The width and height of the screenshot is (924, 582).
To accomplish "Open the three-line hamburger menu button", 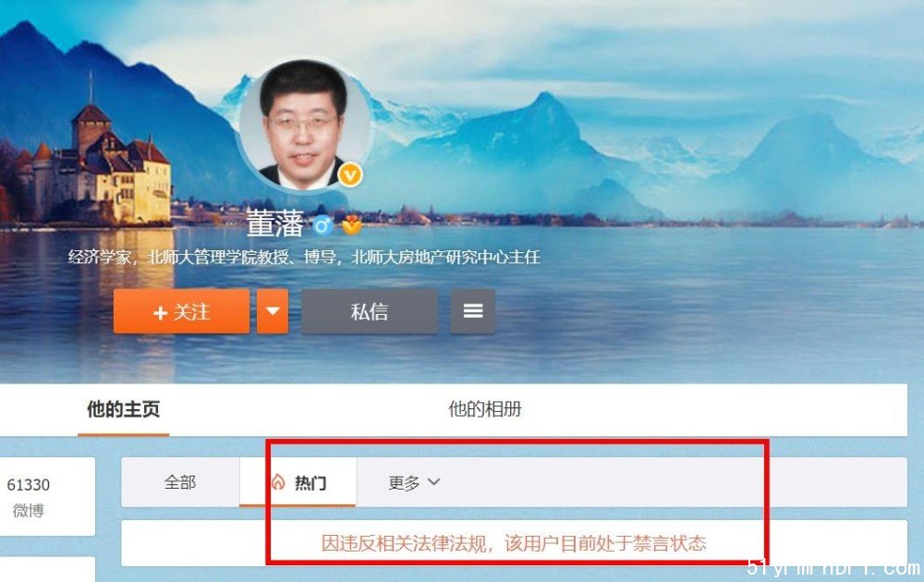I will click(472, 311).
